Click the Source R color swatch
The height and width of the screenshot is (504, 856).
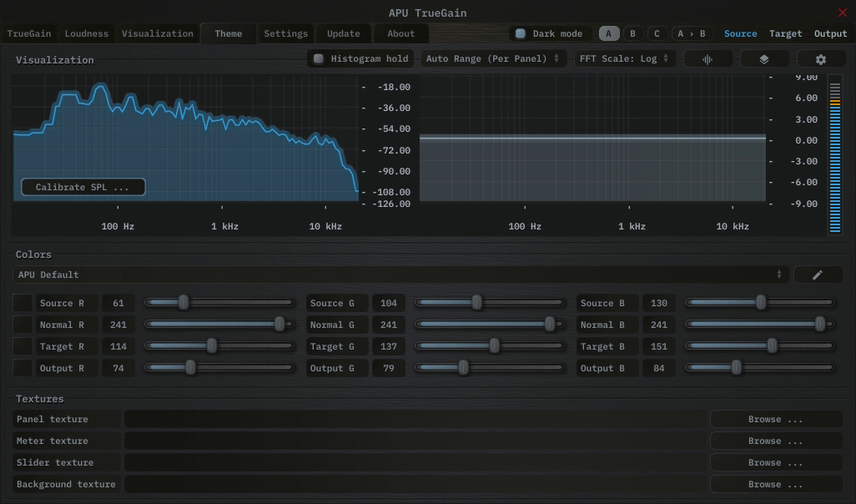[x=23, y=303]
